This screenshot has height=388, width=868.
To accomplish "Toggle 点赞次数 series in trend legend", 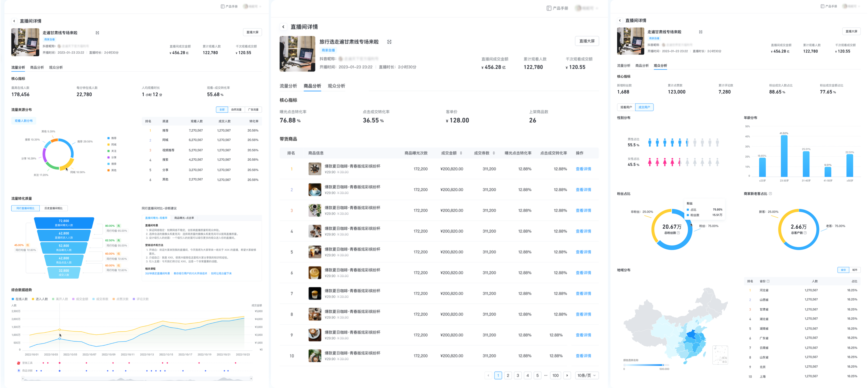I will 121,299.
